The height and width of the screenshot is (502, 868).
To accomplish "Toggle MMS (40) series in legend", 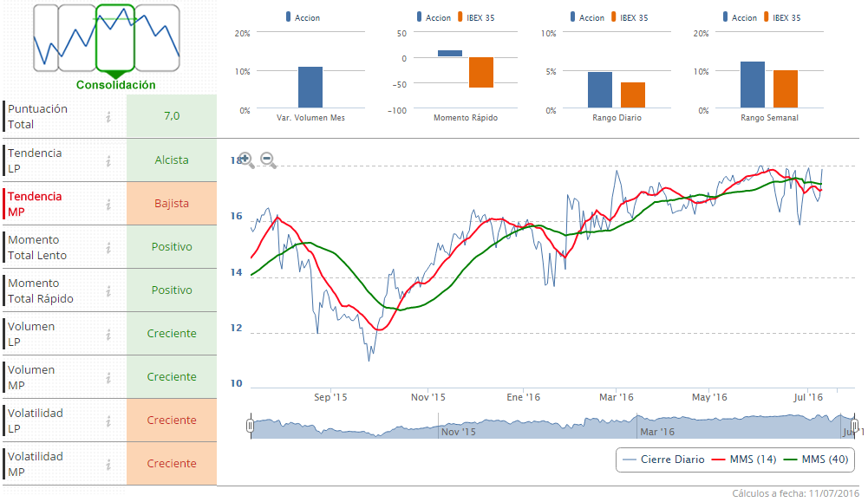I will pyautogui.click(x=816, y=460).
